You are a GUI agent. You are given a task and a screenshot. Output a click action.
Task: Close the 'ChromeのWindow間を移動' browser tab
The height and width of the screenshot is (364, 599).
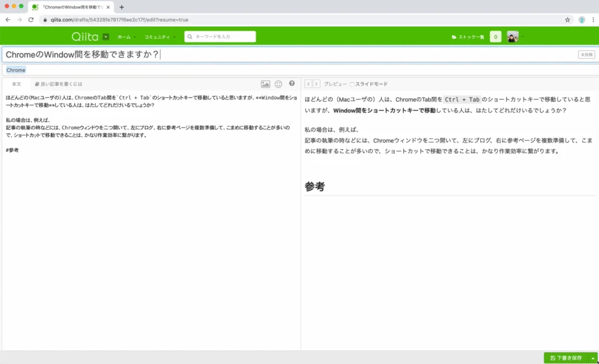(108, 7)
